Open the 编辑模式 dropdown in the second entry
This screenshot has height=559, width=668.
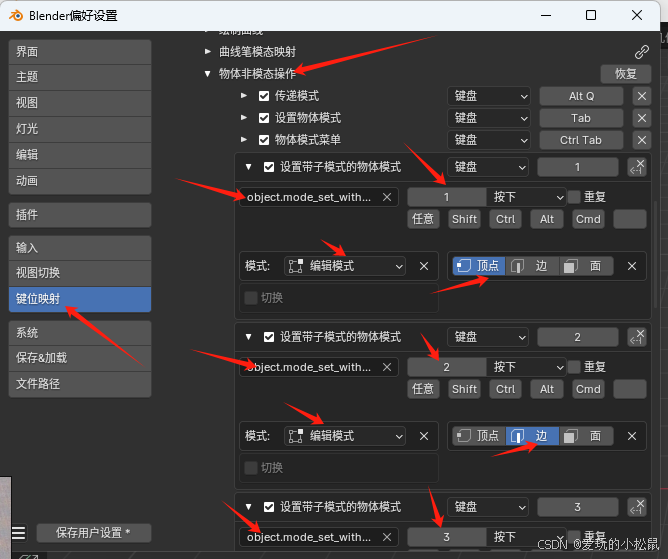click(x=345, y=436)
